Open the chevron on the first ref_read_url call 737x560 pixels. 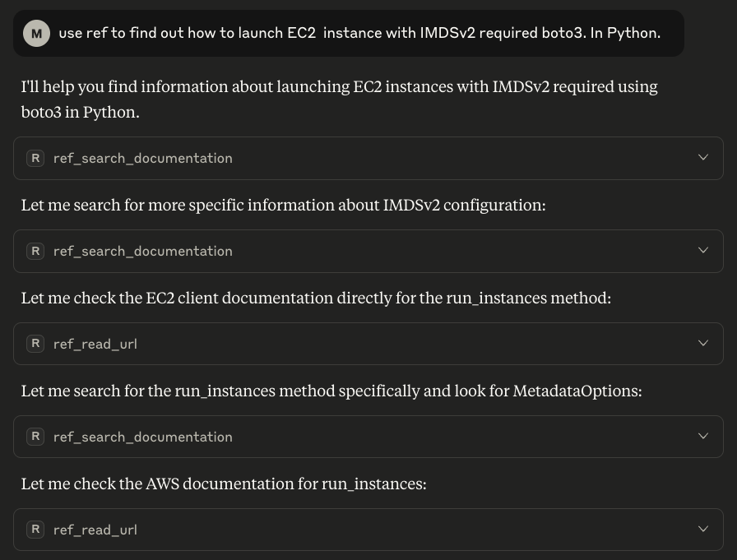[703, 343]
